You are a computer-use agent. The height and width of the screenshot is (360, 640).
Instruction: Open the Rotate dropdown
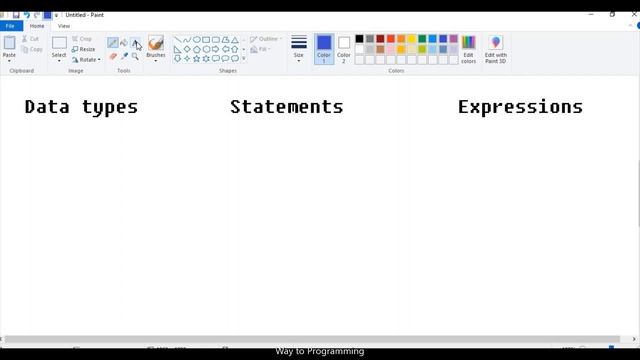(86, 60)
